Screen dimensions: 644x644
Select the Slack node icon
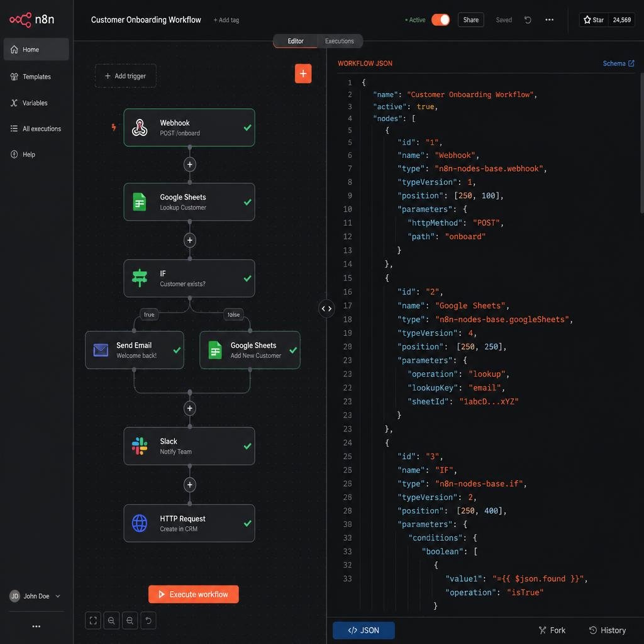[x=140, y=446]
